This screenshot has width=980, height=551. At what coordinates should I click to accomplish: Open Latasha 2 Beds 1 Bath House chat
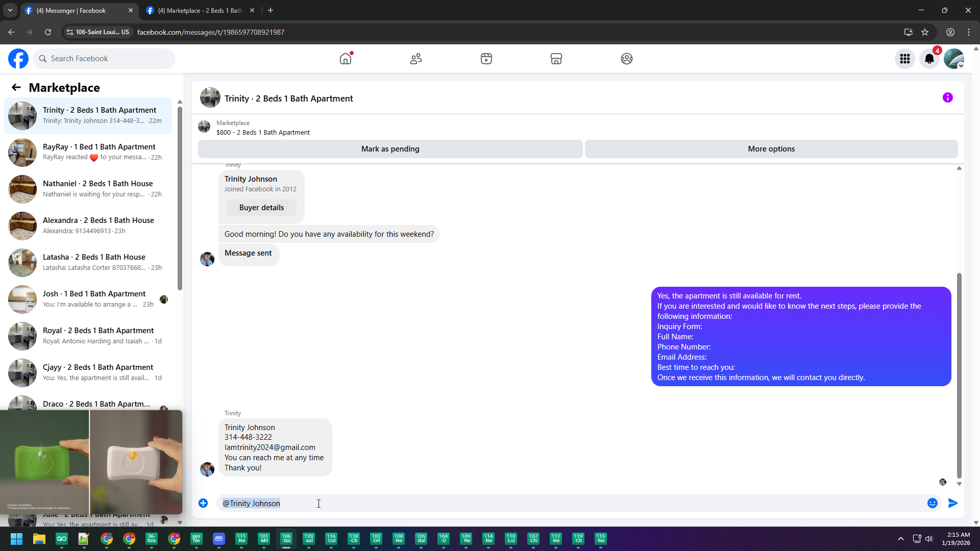pos(88,262)
